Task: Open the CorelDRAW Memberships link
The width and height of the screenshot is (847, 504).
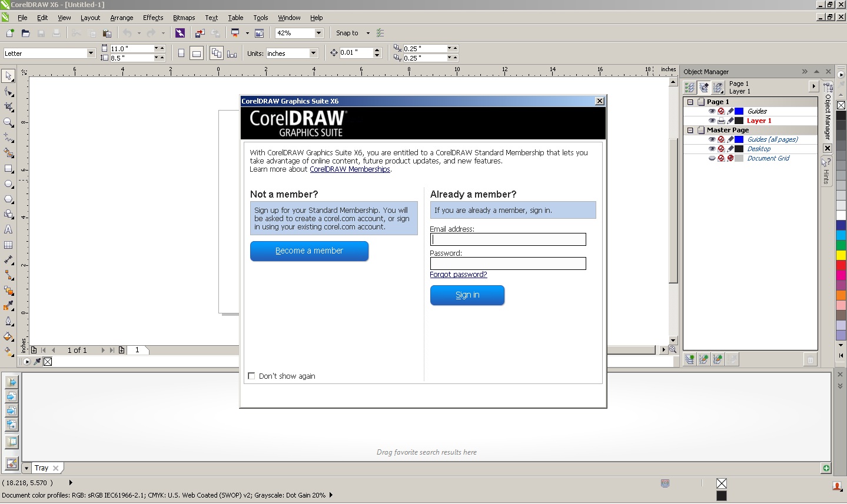Action: [x=350, y=169]
